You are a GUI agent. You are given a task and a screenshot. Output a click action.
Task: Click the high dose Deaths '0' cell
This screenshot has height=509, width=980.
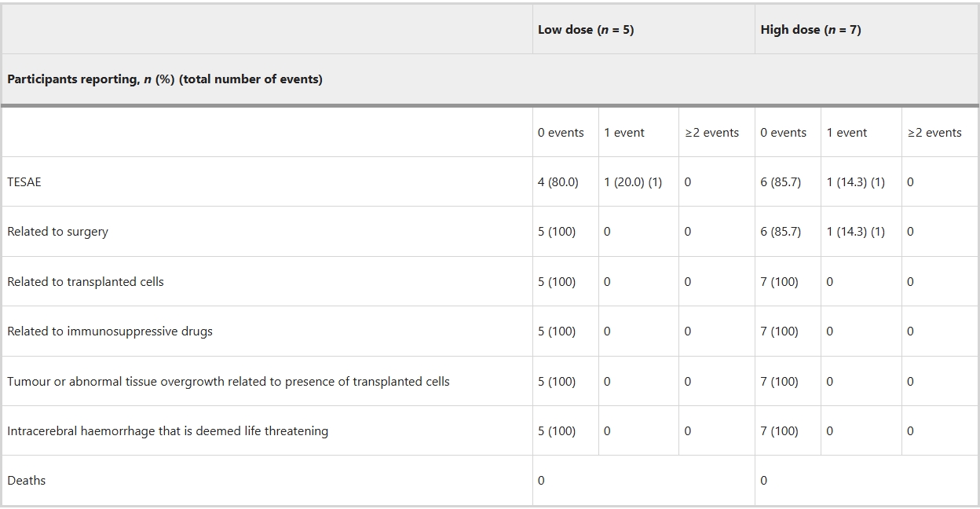(764, 481)
